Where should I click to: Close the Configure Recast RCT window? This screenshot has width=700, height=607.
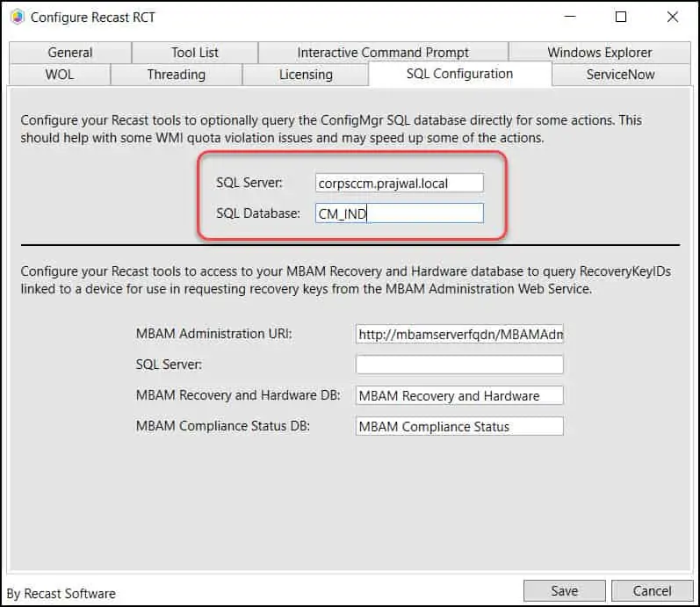tap(672, 17)
